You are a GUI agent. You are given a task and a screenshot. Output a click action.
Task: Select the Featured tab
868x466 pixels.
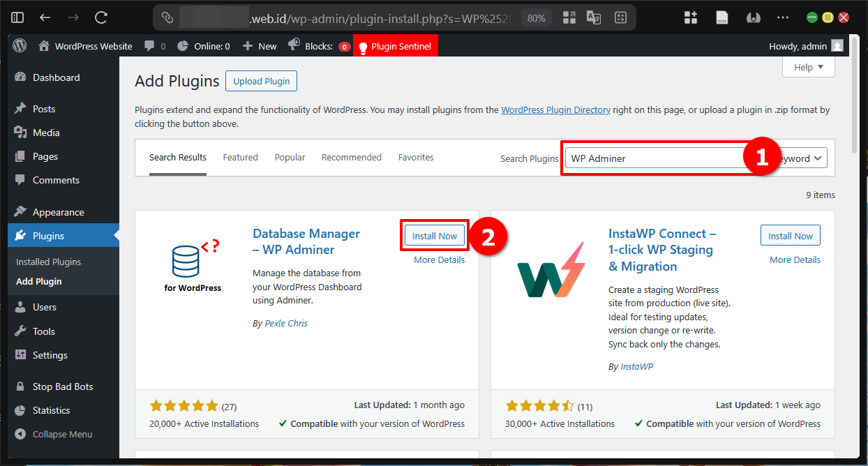(x=240, y=157)
